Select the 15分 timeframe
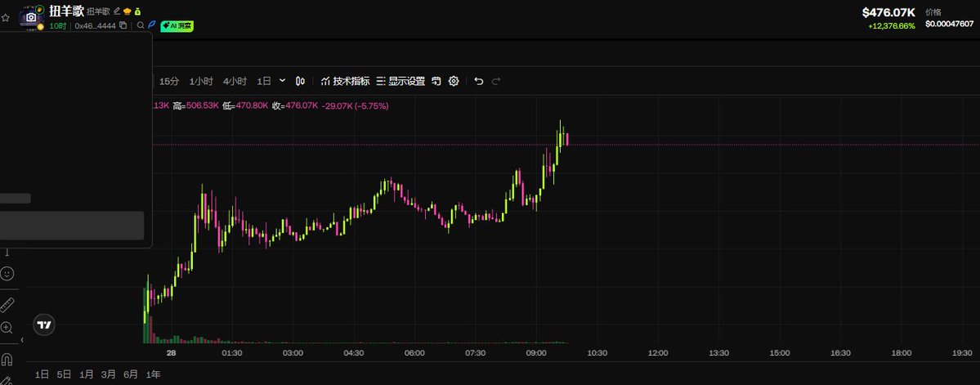This screenshot has height=385, width=980. tap(168, 81)
